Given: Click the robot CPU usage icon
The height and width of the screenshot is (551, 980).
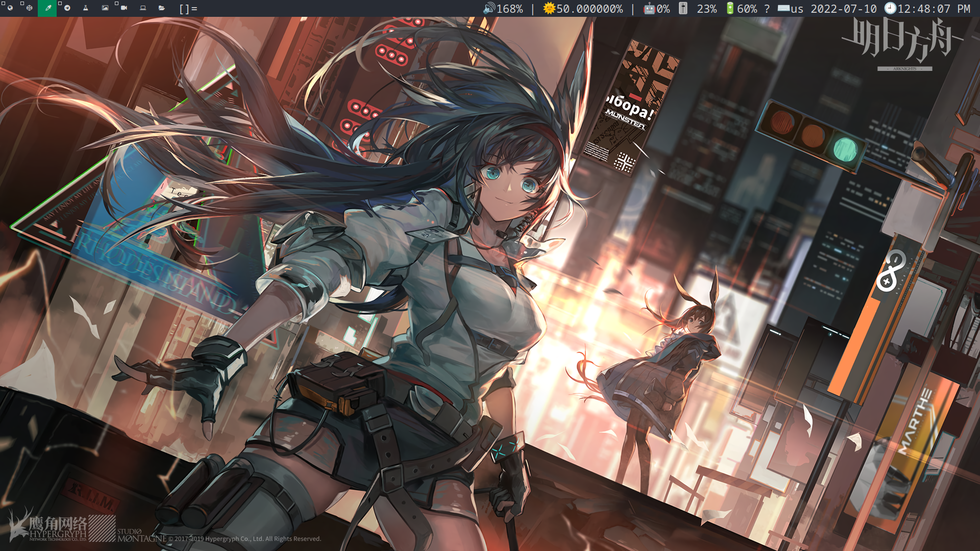Looking at the screenshot, I should click(649, 8).
